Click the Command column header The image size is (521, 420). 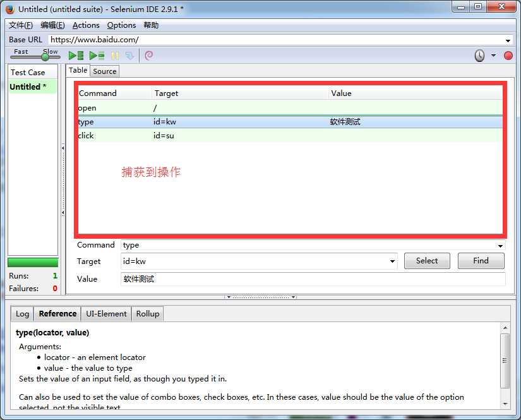[115, 93]
